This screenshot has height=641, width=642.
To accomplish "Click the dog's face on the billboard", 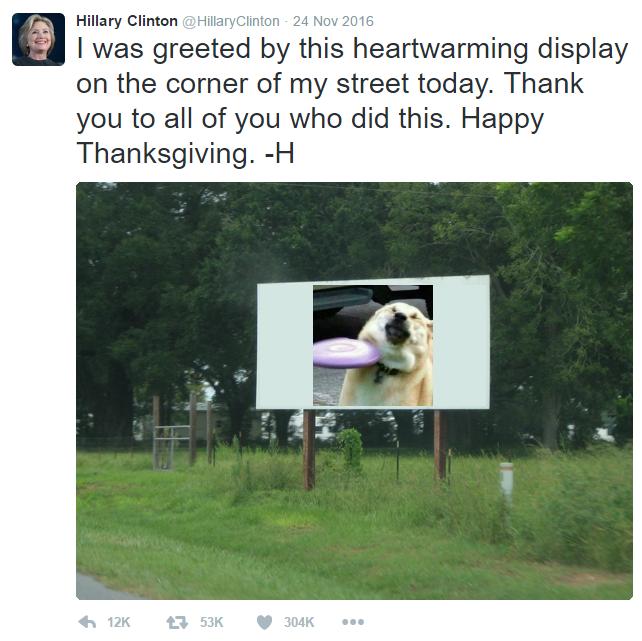I will coord(399,325).
